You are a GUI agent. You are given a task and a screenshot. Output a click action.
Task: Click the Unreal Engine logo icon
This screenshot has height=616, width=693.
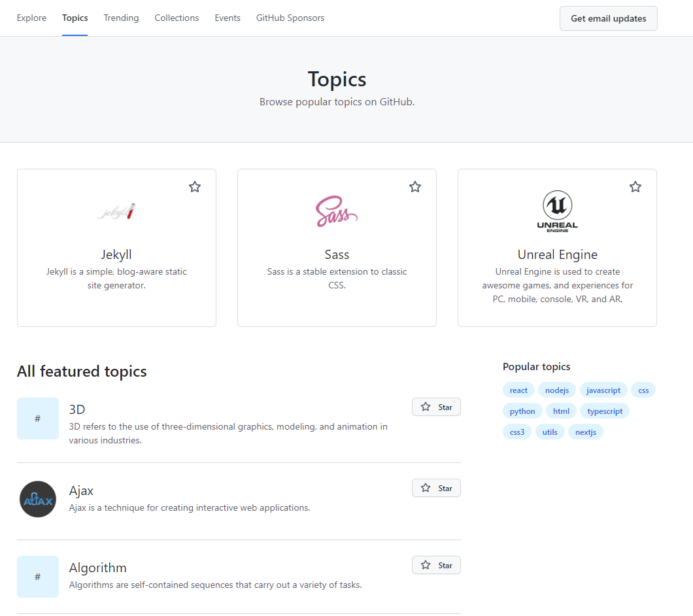pyautogui.click(x=556, y=211)
